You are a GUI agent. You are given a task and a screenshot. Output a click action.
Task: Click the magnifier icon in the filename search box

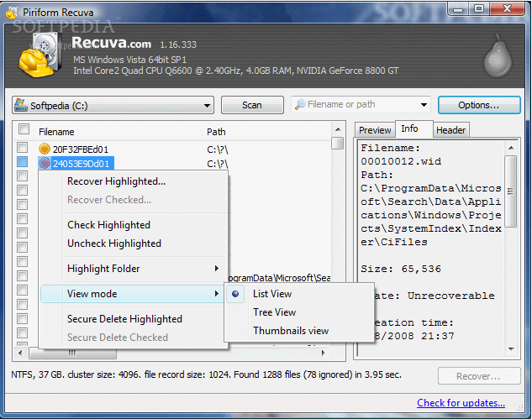coord(300,104)
